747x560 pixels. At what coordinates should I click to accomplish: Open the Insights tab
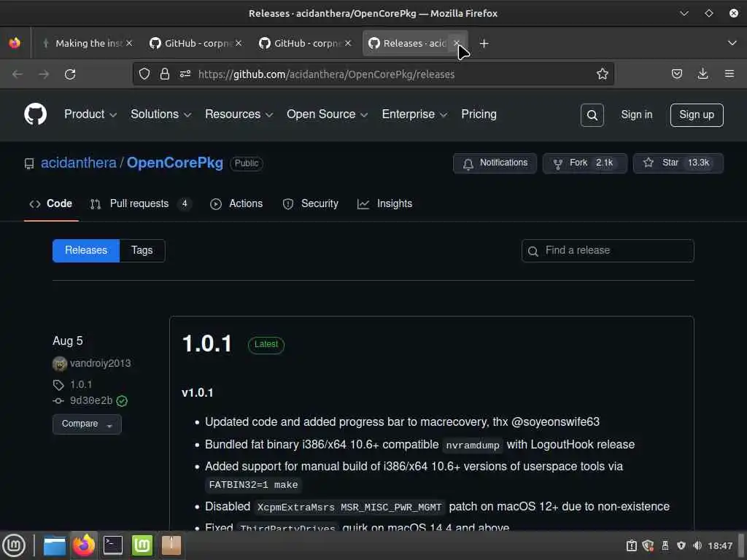point(385,204)
